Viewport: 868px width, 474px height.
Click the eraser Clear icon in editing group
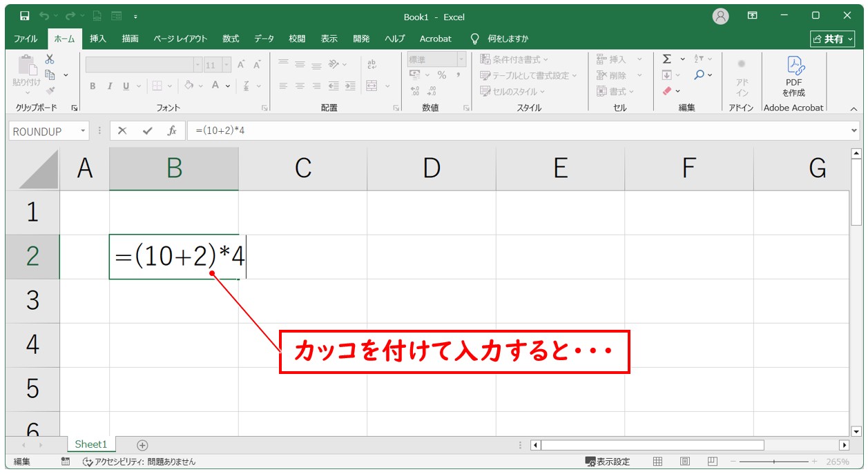(667, 91)
